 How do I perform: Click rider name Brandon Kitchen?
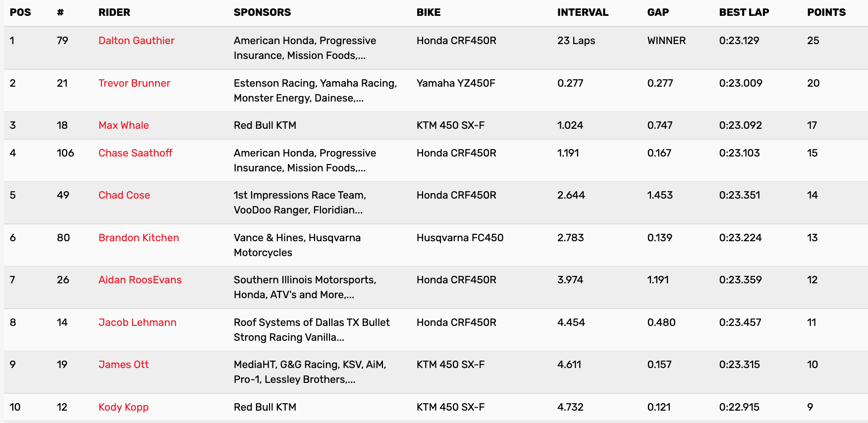(139, 238)
